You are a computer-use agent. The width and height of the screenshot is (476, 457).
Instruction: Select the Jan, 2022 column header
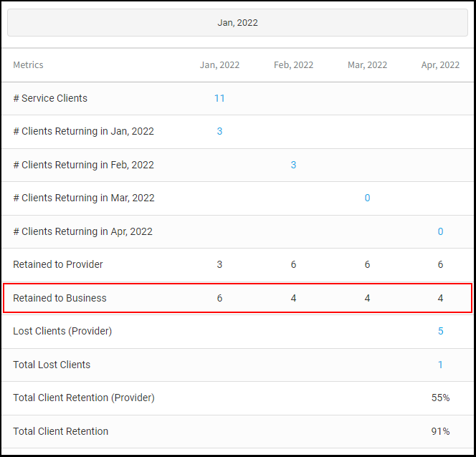pos(219,65)
